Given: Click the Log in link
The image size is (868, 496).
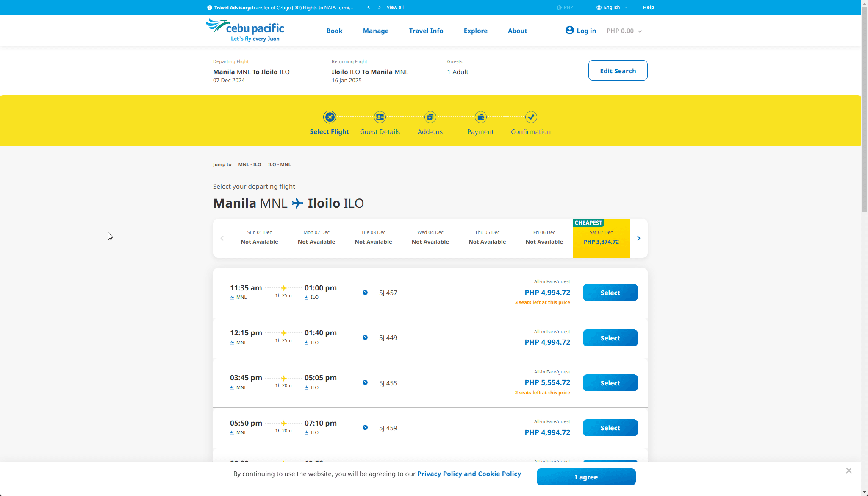Looking at the screenshot, I should click(586, 31).
